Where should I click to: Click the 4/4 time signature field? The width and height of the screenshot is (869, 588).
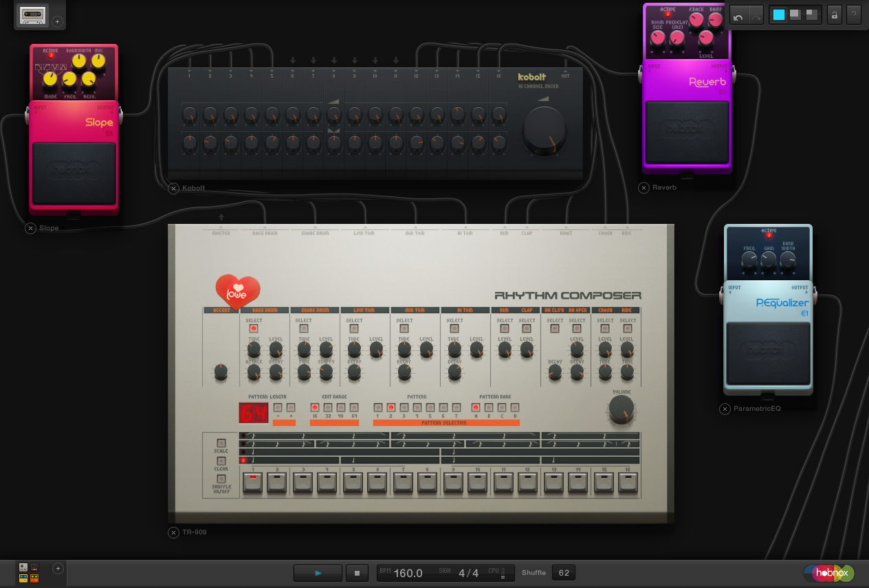[468, 573]
